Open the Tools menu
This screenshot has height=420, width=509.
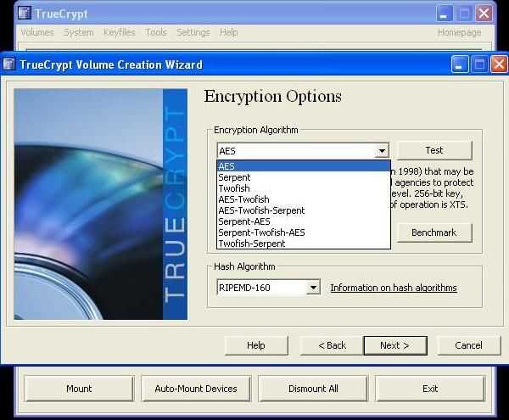pyautogui.click(x=156, y=32)
